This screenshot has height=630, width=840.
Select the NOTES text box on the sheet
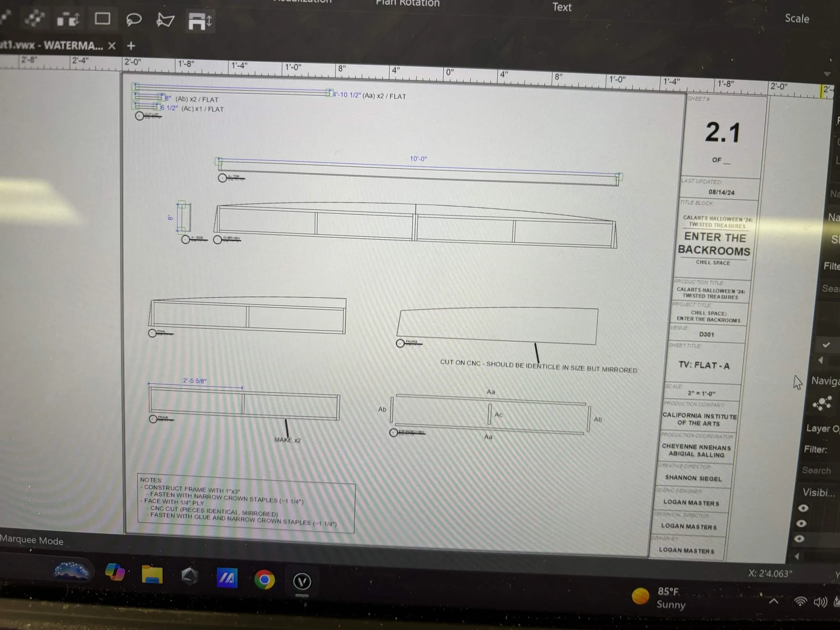tap(246, 503)
